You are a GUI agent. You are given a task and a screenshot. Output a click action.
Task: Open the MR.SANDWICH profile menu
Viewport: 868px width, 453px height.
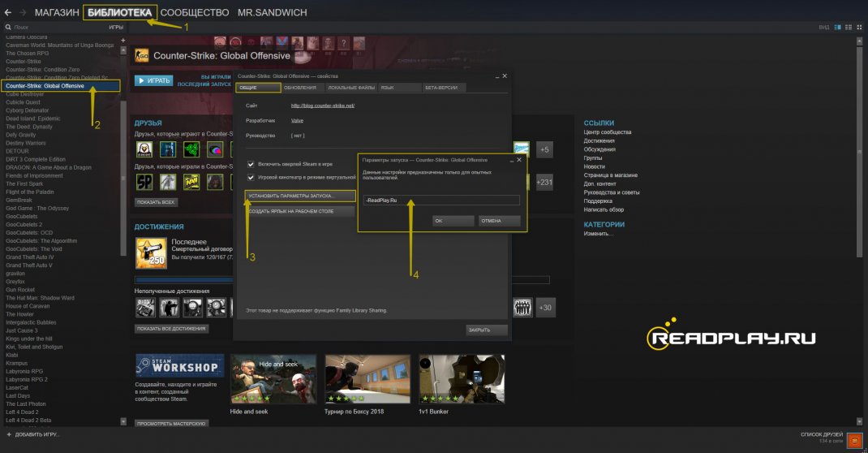click(x=273, y=12)
